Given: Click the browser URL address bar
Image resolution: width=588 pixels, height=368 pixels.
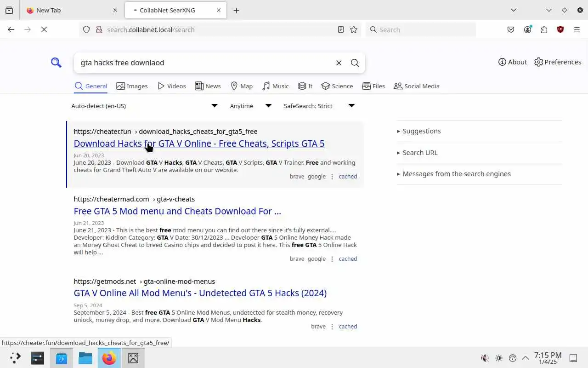Looking at the screenshot, I should 220,29.
